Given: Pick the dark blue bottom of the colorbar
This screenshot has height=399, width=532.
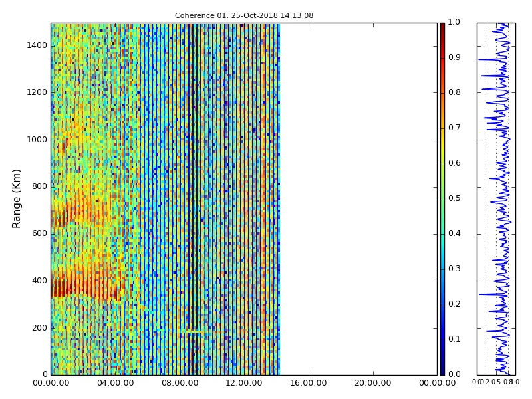Looking at the screenshot, I should pos(442,368).
